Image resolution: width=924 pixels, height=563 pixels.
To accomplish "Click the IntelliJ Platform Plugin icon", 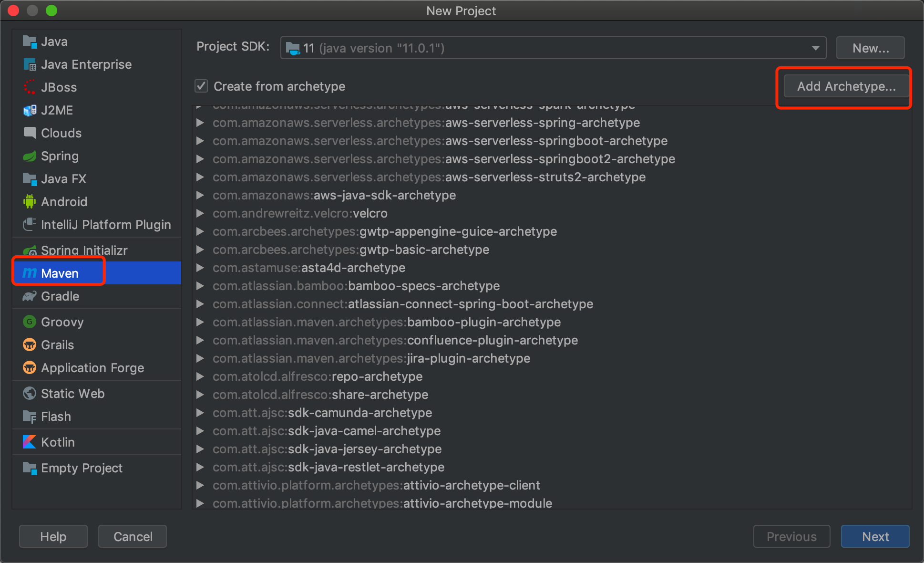I will pos(30,224).
